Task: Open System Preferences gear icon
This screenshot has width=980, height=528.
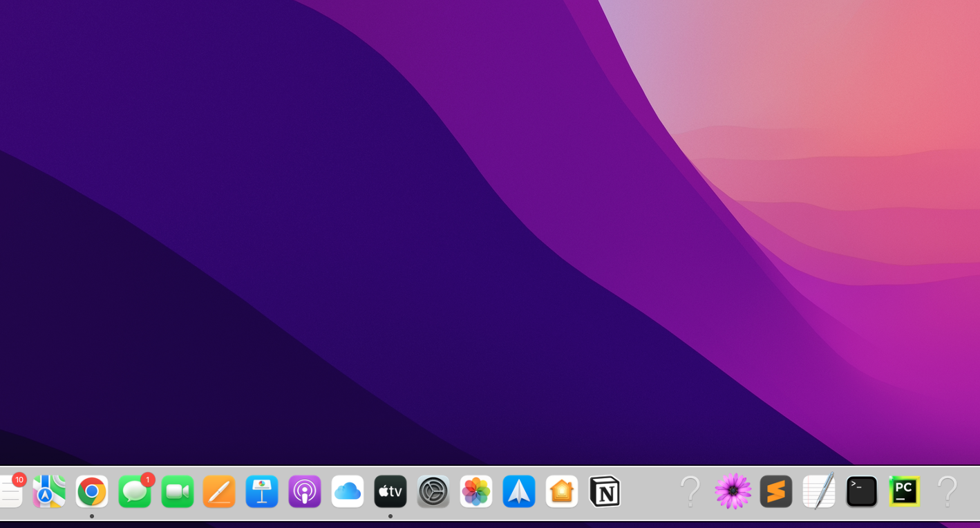Action: point(433,491)
